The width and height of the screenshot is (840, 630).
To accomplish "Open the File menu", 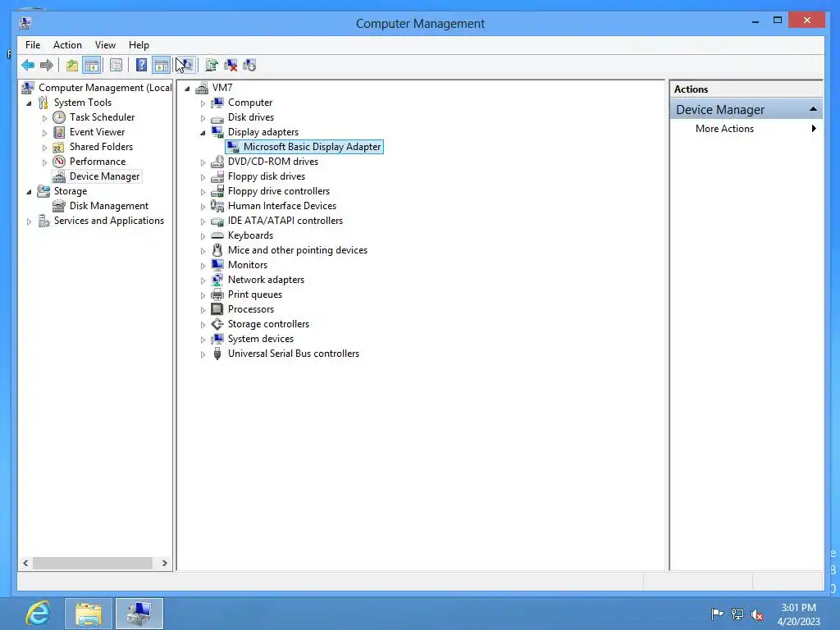I will (33, 45).
